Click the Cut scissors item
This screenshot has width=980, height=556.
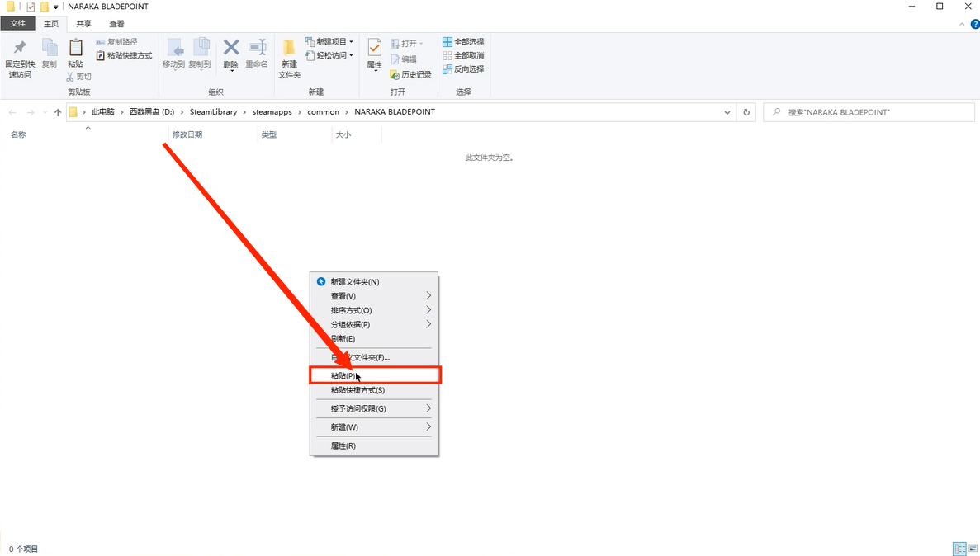pyautogui.click(x=78, y=76)
